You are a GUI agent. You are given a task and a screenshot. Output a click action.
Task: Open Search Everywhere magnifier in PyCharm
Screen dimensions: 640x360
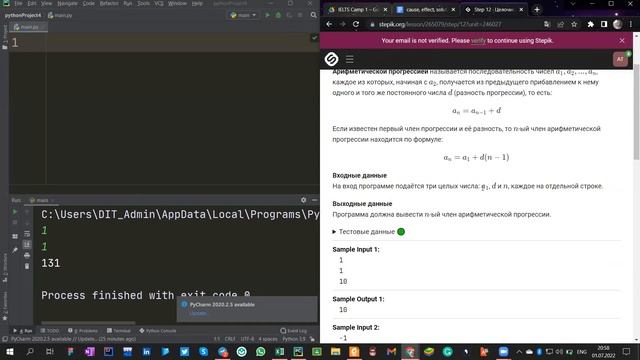pyautogui.click(x=313, y=15)
